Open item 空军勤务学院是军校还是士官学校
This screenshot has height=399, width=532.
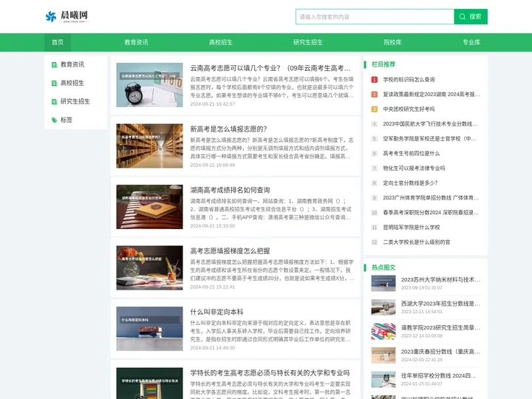tap(429, 139)
